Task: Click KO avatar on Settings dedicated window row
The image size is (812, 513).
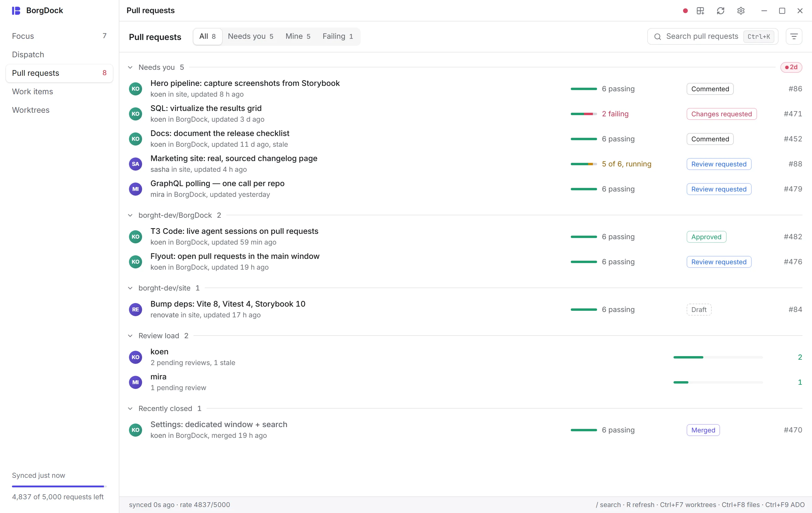Action: tap(136, 430)
